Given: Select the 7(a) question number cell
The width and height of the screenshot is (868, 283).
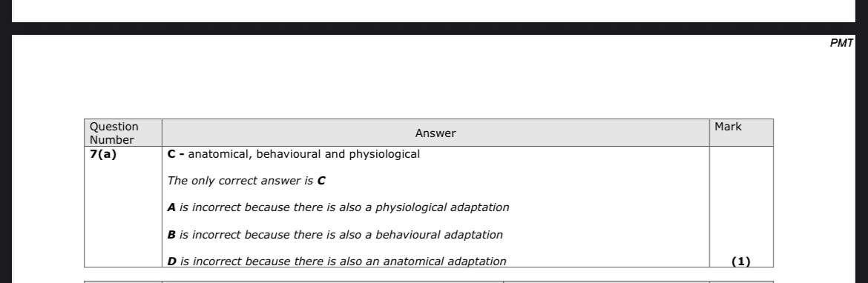Looking at the screenshot, I should click(x=123, y=207).
